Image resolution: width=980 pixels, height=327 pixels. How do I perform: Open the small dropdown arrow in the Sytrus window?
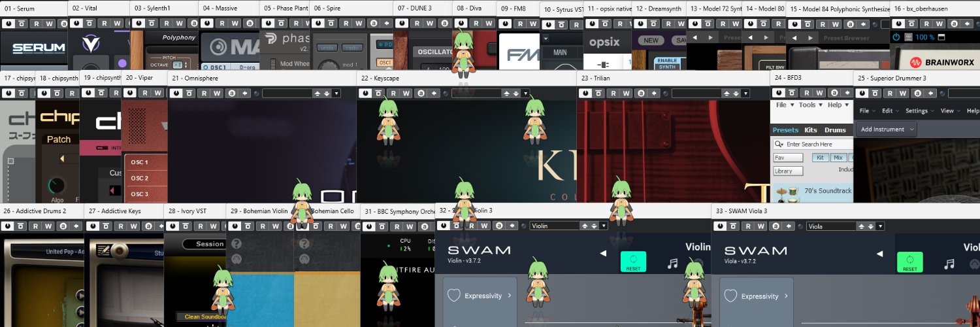pos(546,39)
